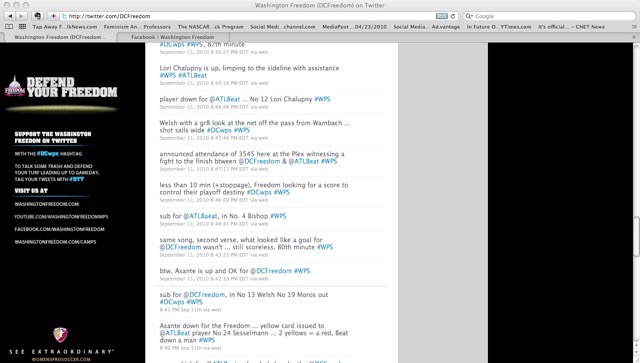
Task: Open the Feminism An... Professors bookmark
Action: [137, 27]
